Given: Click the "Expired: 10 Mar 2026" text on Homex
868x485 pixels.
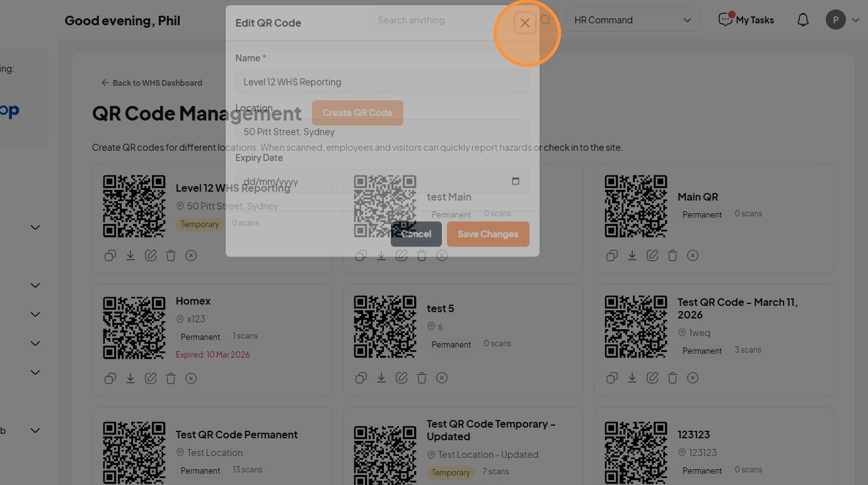Looking at the screenshot, I should [213, 354].
